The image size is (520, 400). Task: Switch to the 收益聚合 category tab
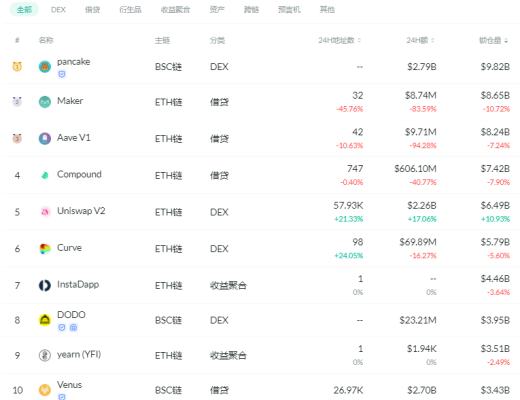(175, 10)
